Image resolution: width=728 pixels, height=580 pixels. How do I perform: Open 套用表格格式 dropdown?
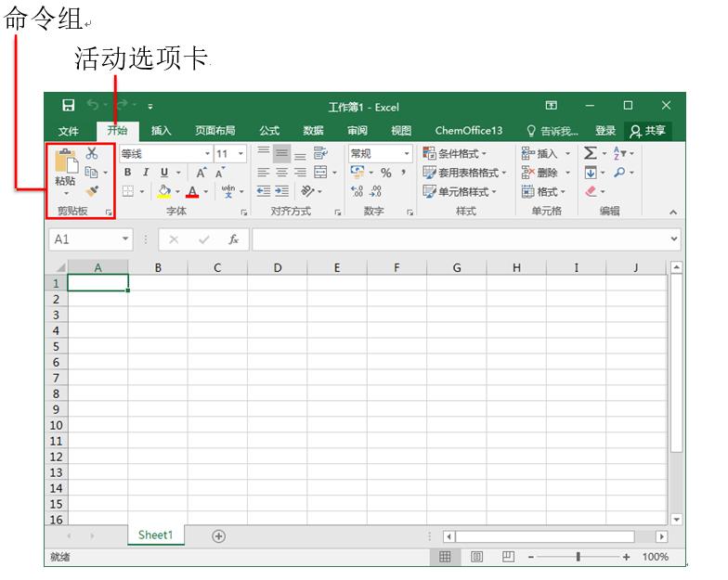(x=464, y=173)
